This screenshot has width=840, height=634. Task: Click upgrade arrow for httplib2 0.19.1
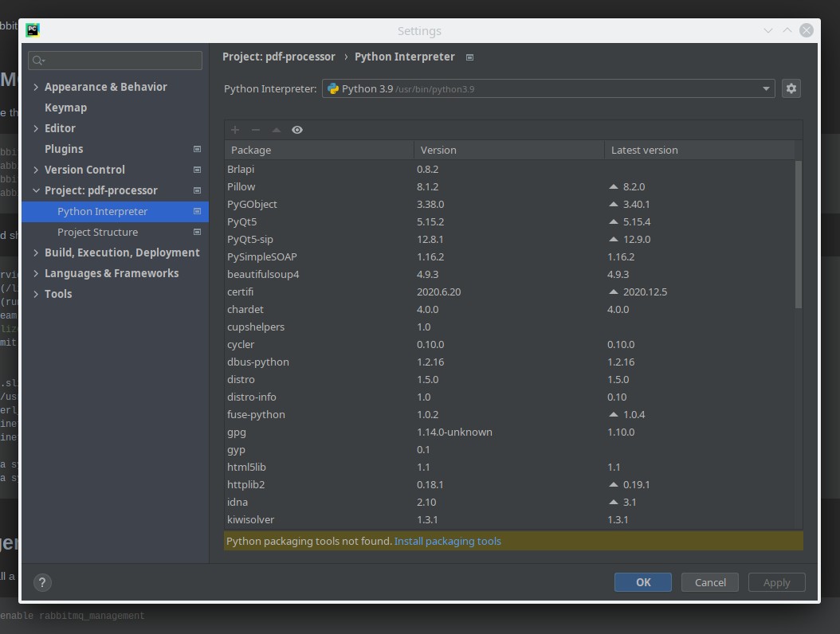614,484
